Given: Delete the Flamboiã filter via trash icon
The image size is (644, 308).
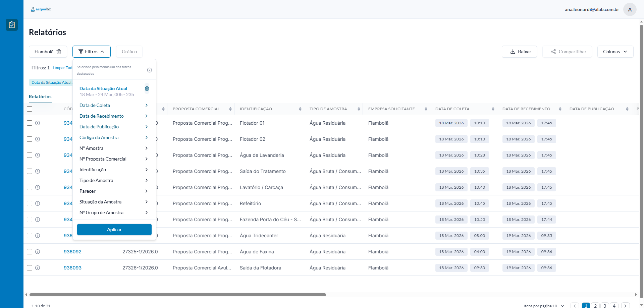Looking at the screenshot, I should 59,52.
